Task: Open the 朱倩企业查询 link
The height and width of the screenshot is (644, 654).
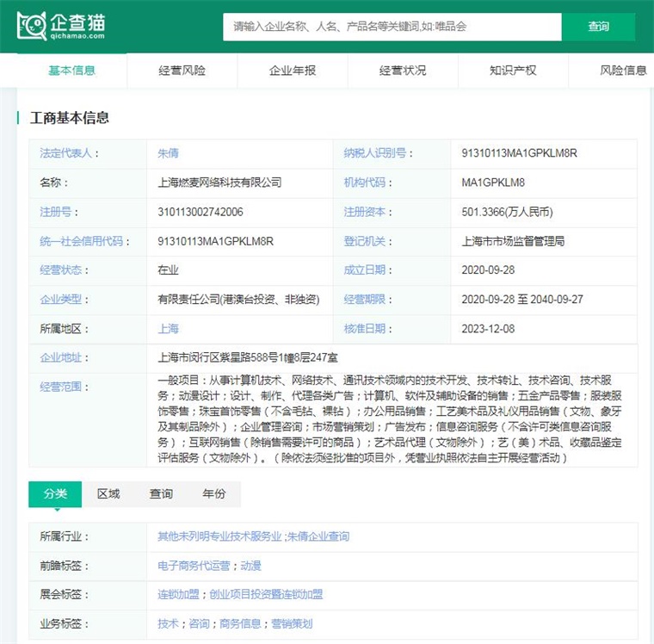Action: tap(318, 536)
